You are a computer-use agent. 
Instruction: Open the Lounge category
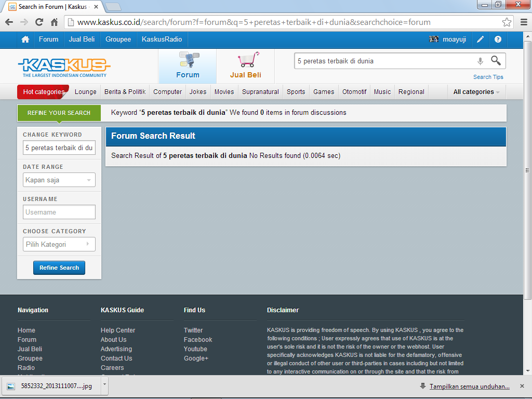(x=86, y=92)
